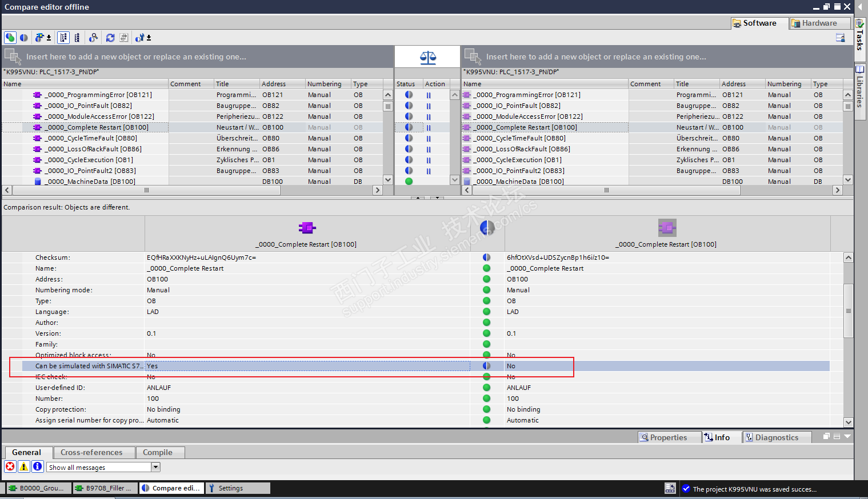Expand the collapsed right-side task card arrow
Image resolution: width=868 pixels, height=499 pixels.
(x=860, y=7)
